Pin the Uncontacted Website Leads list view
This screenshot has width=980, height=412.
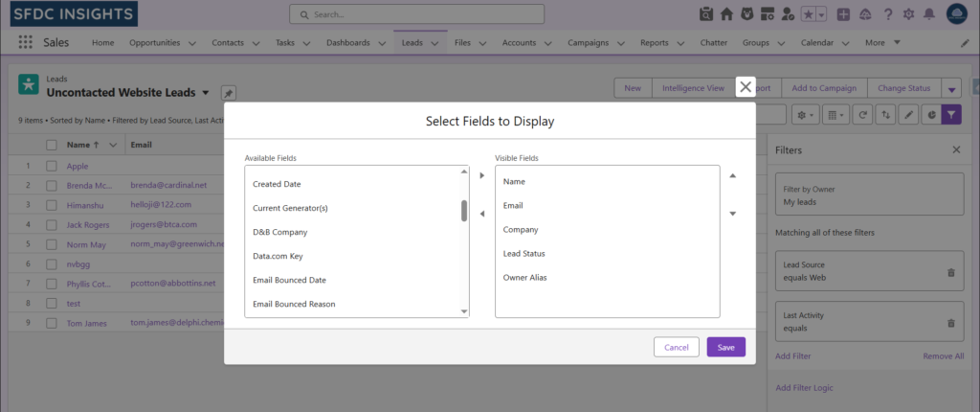click(228, 93)
